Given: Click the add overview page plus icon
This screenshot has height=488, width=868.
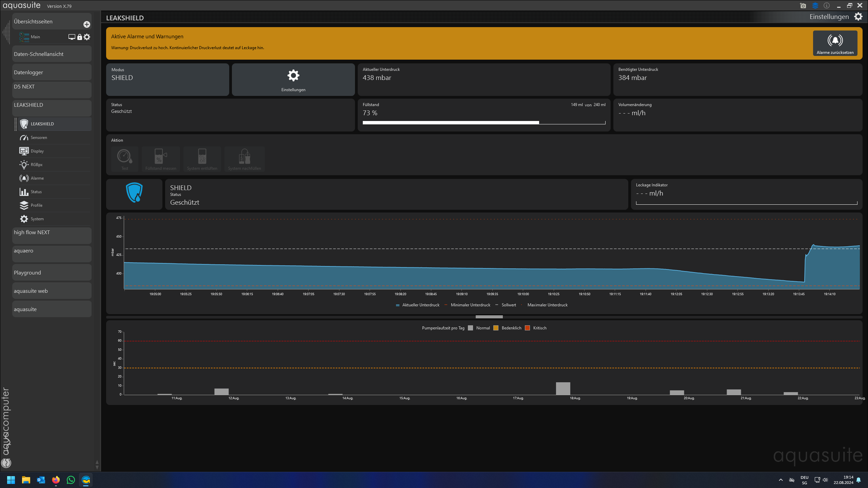Looking at the screenshot, I should 87,24.
